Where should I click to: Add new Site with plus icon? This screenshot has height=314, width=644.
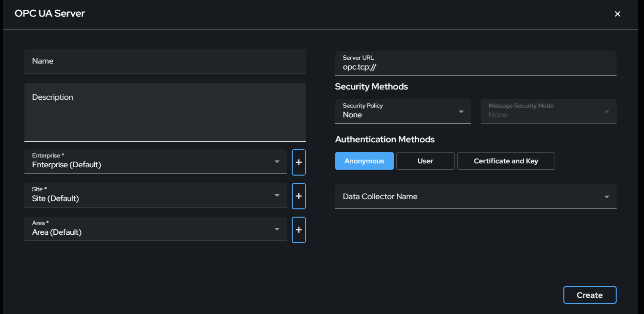(x=299, y=196)
